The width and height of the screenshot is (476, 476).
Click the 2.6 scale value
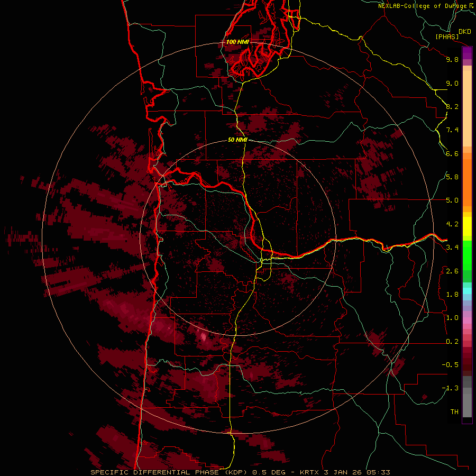point(452,271)
